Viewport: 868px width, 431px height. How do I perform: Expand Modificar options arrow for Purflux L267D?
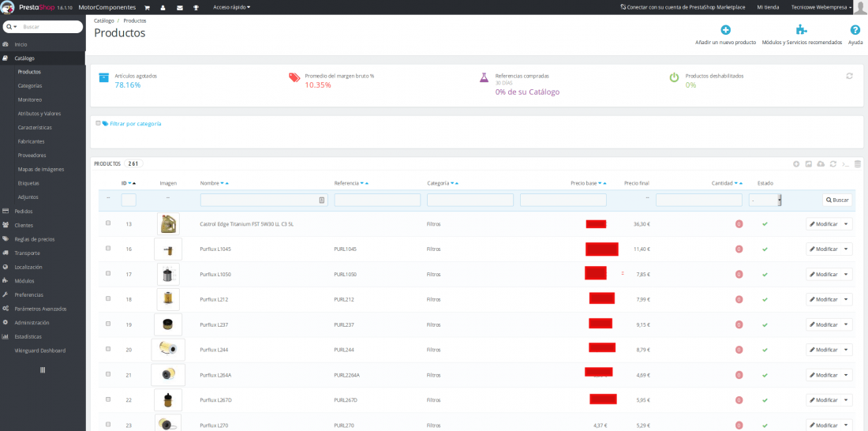pos(847,400)
